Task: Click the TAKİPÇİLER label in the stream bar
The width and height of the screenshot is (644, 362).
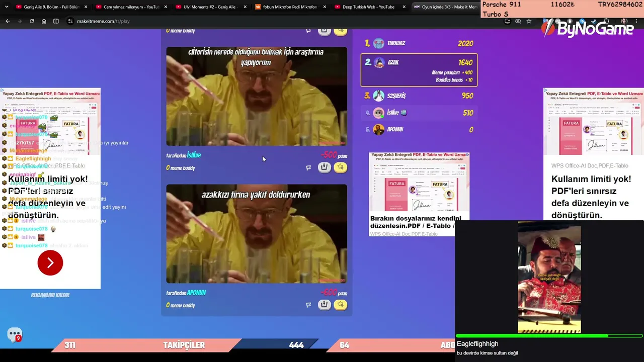Action: pos(184,345)
